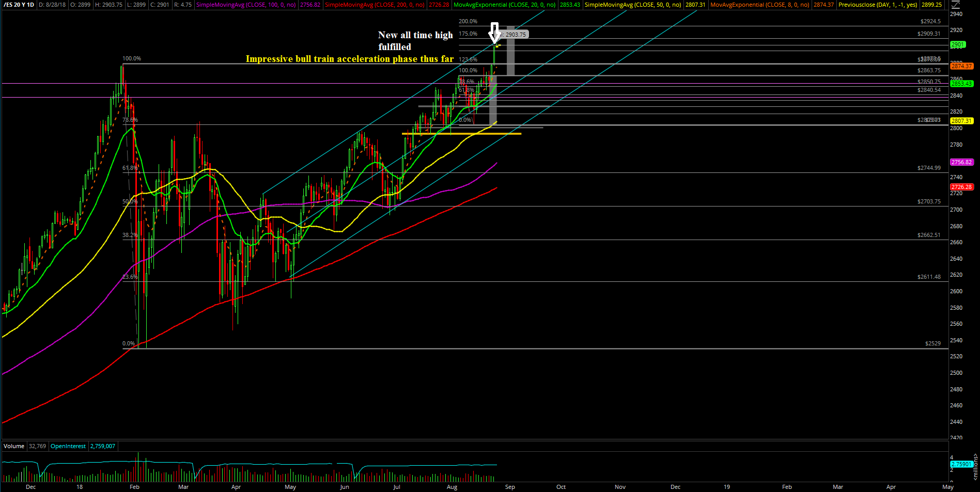Viewport: 980px width, 492px height.
Task: Click 2600 on the price axis
Action: (x=956, y=291)
